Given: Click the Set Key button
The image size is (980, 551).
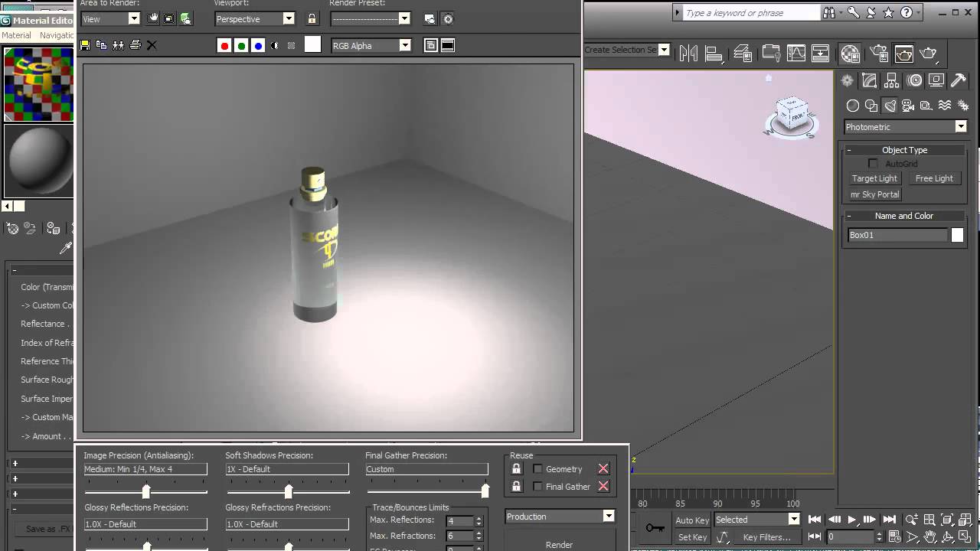Looking at the screenshot, I should tap(692, 537).
